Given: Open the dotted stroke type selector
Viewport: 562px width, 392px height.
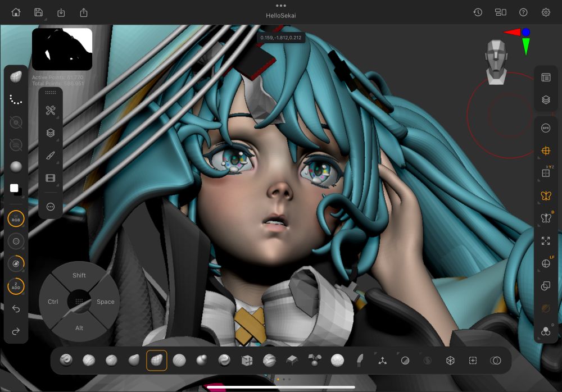Looking at the screenshot, I should (x=16, y=99).
